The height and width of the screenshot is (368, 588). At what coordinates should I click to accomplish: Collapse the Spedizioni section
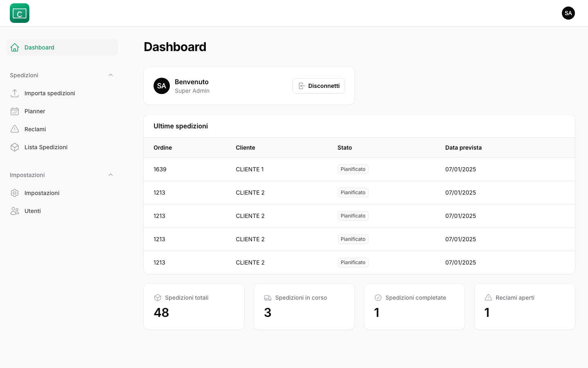(111, 75)
